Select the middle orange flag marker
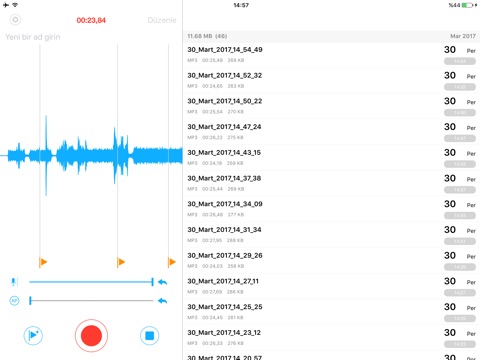 121,262
